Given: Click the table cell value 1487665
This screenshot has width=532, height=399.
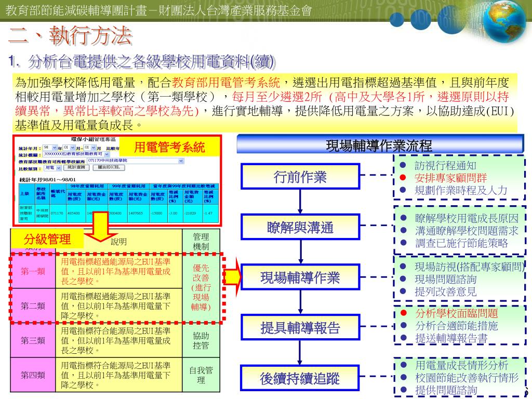Looking at the screenshot, I should [x=136, y=213].
